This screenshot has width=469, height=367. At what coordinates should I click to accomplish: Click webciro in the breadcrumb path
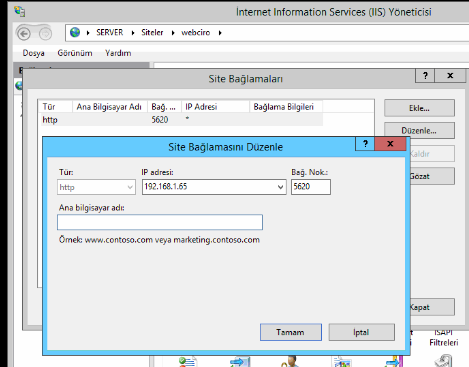196,32
